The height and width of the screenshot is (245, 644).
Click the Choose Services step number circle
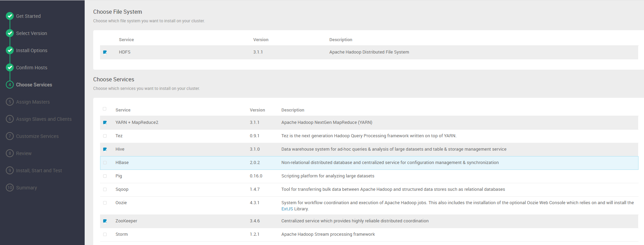tap(10, 84)
